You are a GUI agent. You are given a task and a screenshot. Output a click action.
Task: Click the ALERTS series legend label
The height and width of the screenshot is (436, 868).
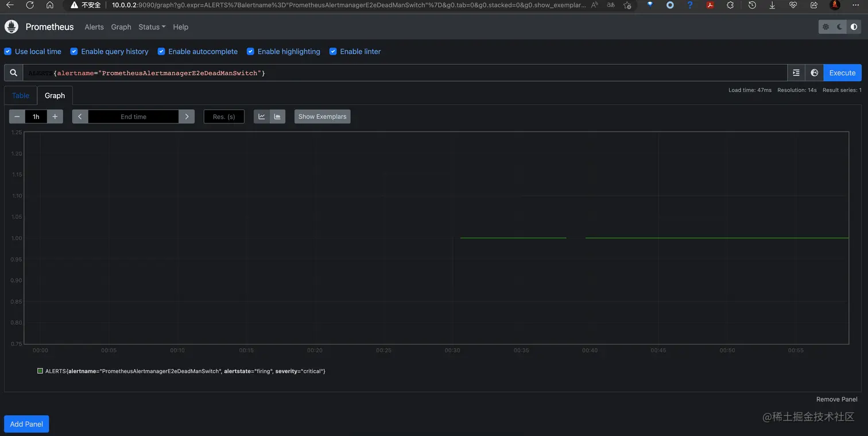185,371
